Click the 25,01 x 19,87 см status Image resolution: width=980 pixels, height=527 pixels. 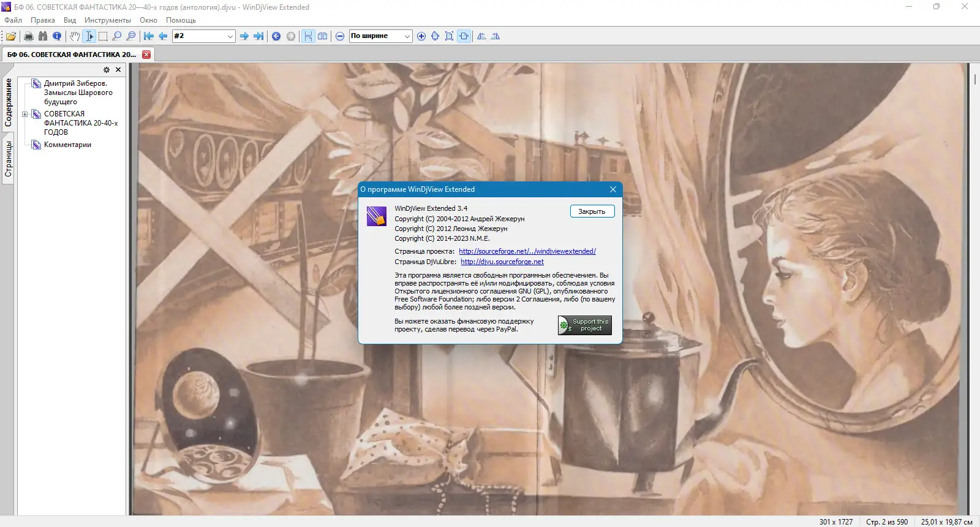click(x=947, y=522)
